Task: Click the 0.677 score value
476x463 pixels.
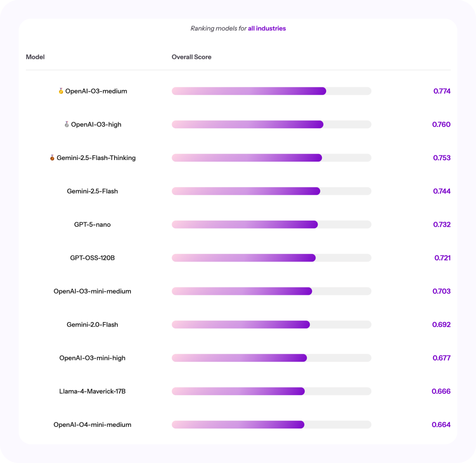Action: point(441,358)
